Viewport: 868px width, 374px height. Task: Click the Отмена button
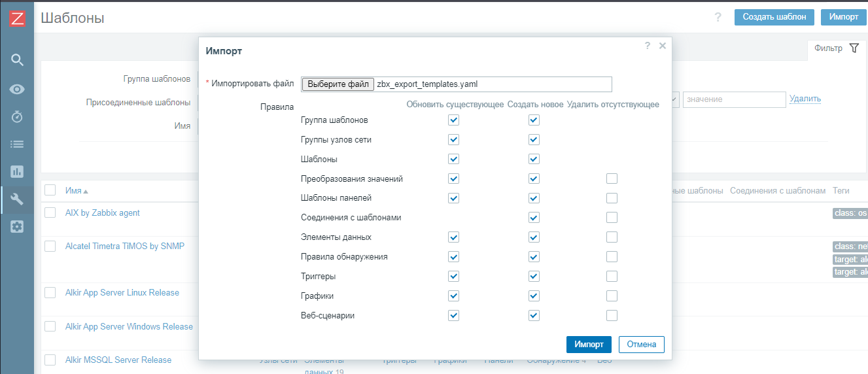(x=641, y=344)
